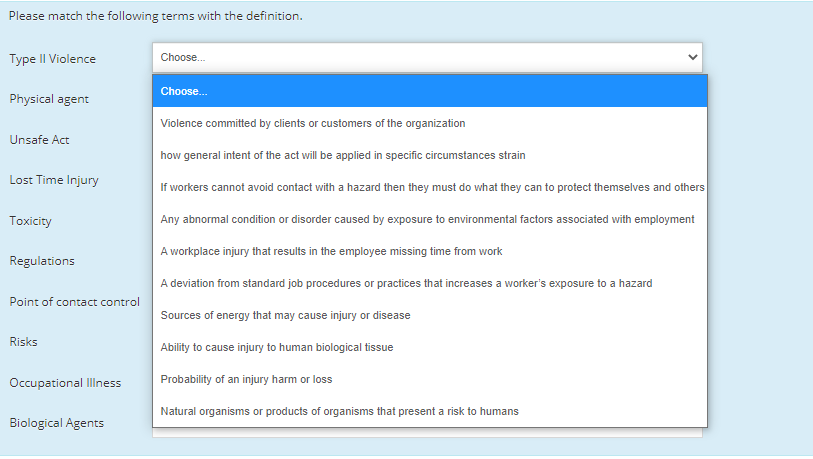
Task: Click the 'Biological Agents' term label
Action: tap(57, 423)
